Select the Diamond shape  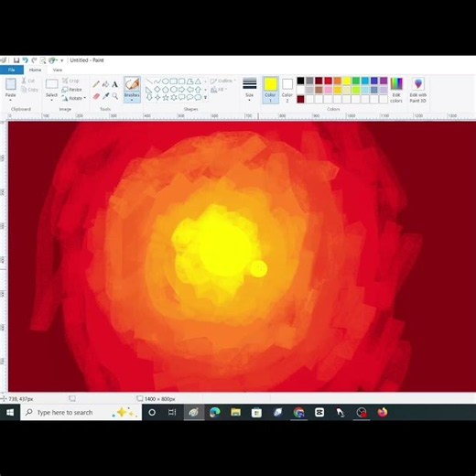coord(157,90)
